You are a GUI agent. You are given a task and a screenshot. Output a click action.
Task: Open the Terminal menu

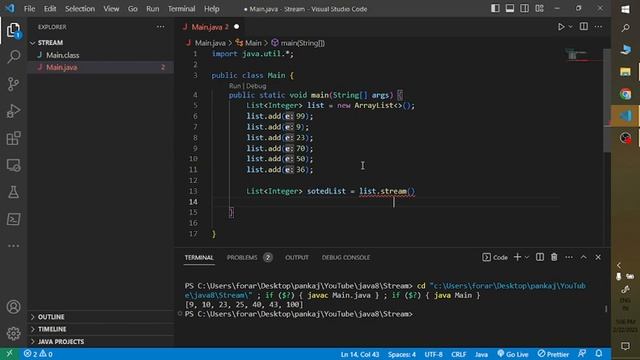coord(181,9)
